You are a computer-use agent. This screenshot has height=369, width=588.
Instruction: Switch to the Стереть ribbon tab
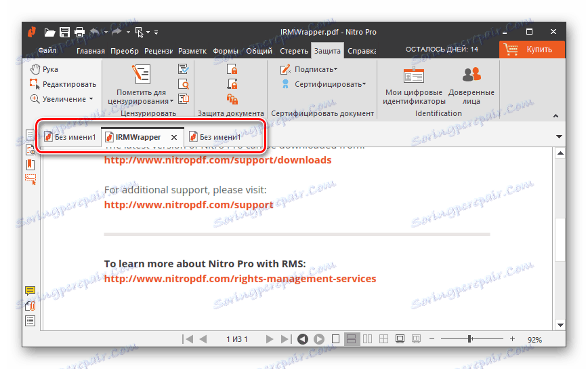pos(294,51)
